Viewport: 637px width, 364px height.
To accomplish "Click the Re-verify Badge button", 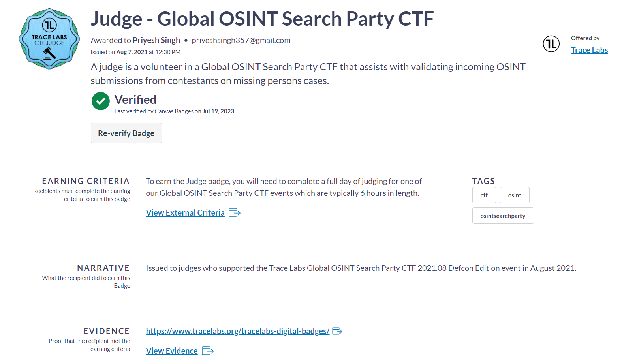I will 126,133.
